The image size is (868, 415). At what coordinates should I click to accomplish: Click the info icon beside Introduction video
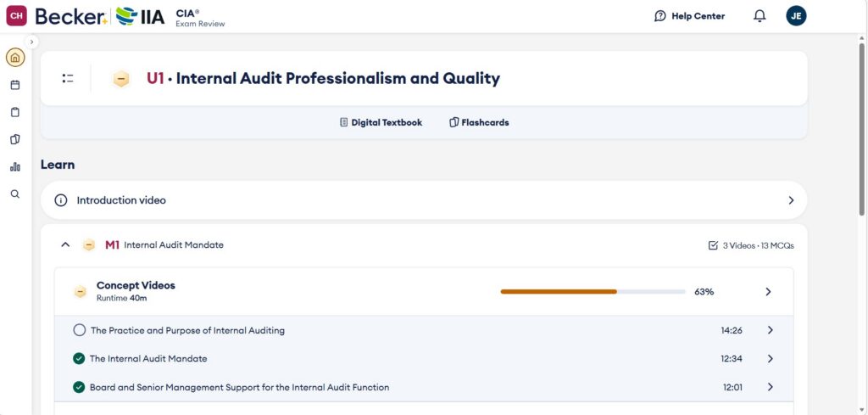(61, 200)
